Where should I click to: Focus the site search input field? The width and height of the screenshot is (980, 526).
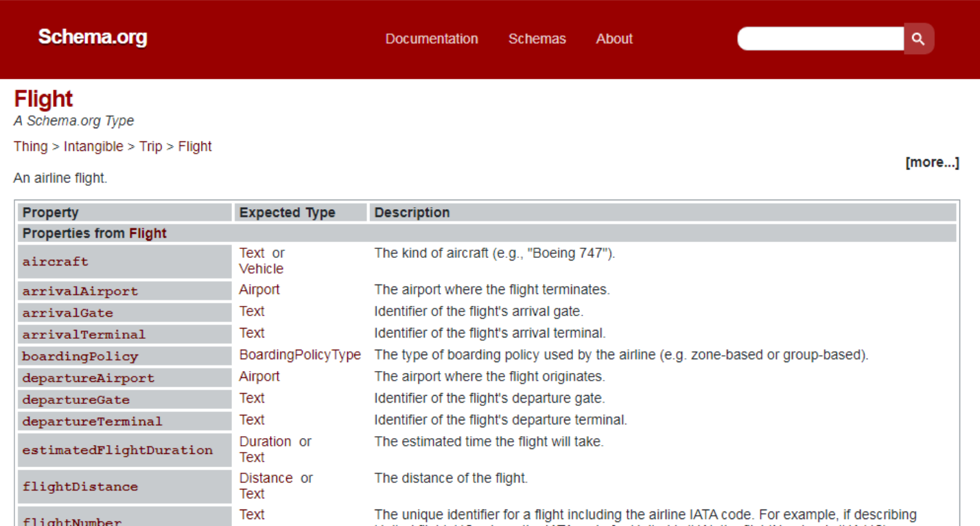[821, 39]
